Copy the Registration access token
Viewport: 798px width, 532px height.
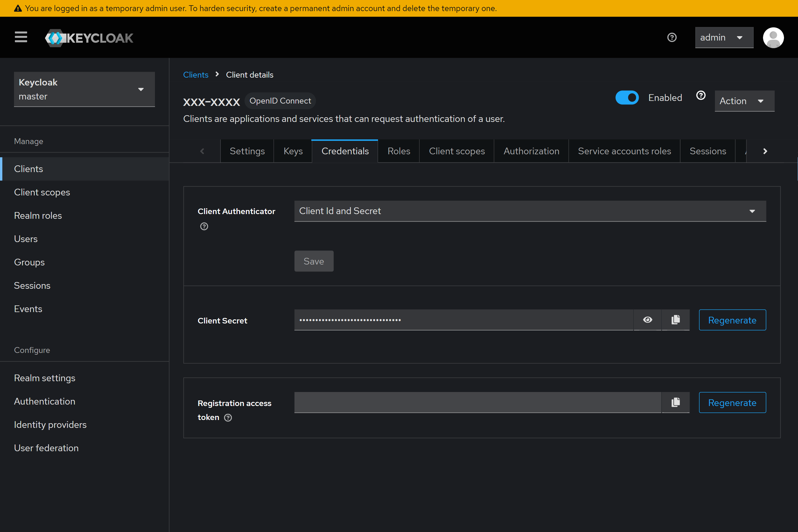click(x=675, y=402)
